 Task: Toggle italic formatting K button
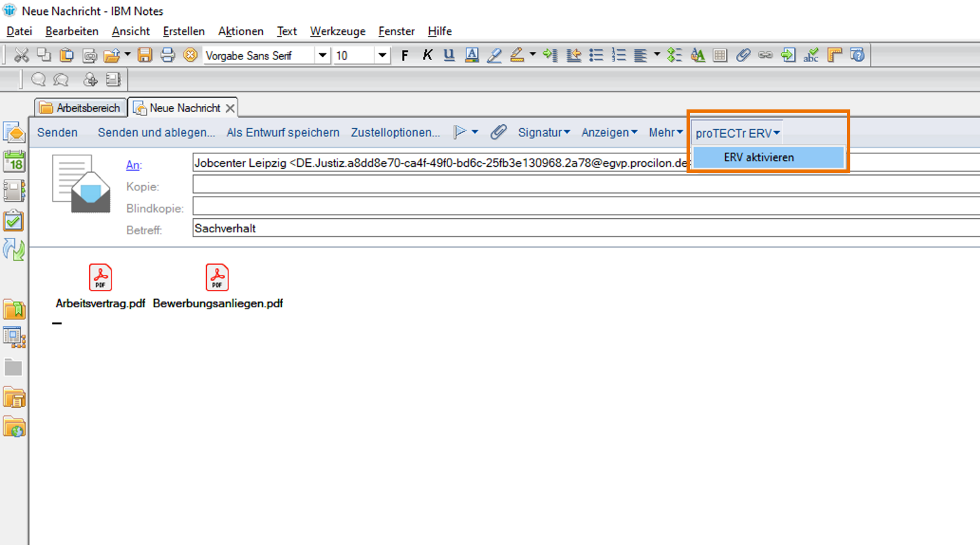tap(427, 55)
